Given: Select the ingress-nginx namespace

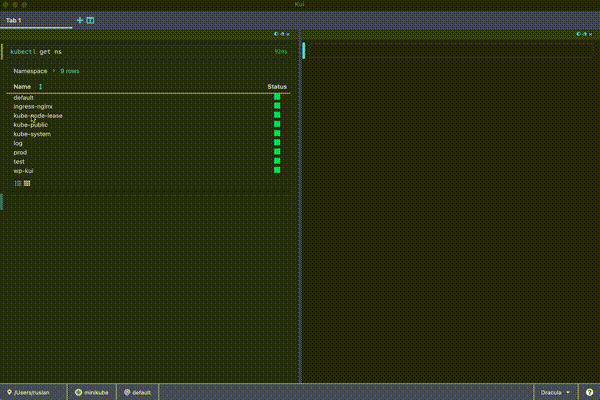Looking at the screenshot, I should click(x=33, y=106).
